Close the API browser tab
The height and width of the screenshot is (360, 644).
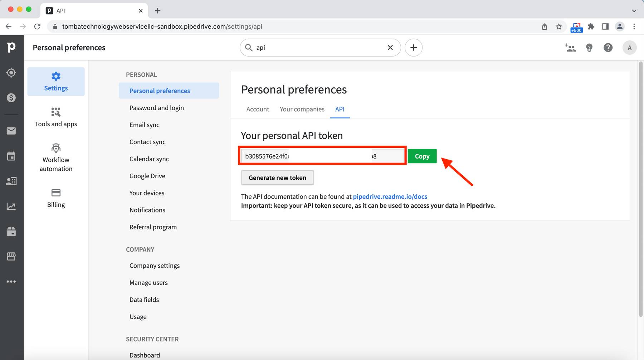coord(141,11)
